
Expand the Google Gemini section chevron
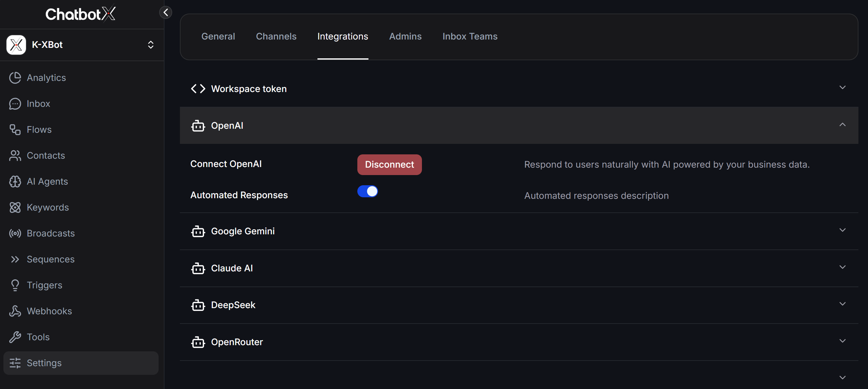point(842,230)
